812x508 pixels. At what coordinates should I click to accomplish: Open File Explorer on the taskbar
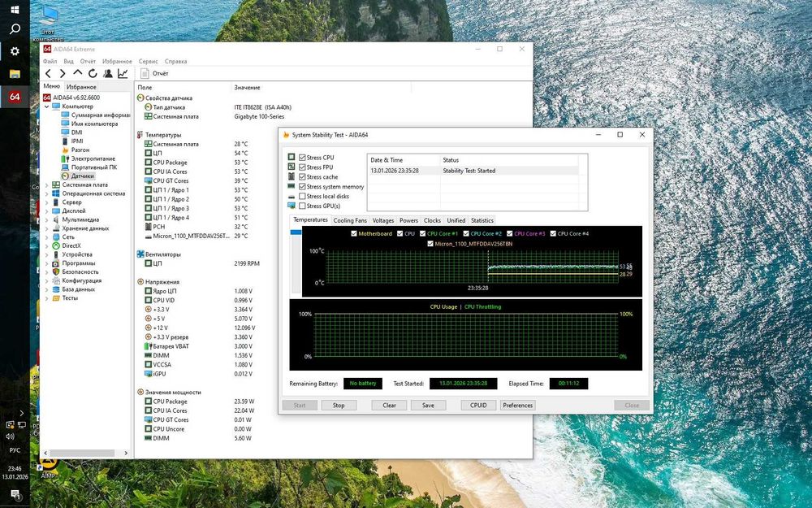click(15, 74)
